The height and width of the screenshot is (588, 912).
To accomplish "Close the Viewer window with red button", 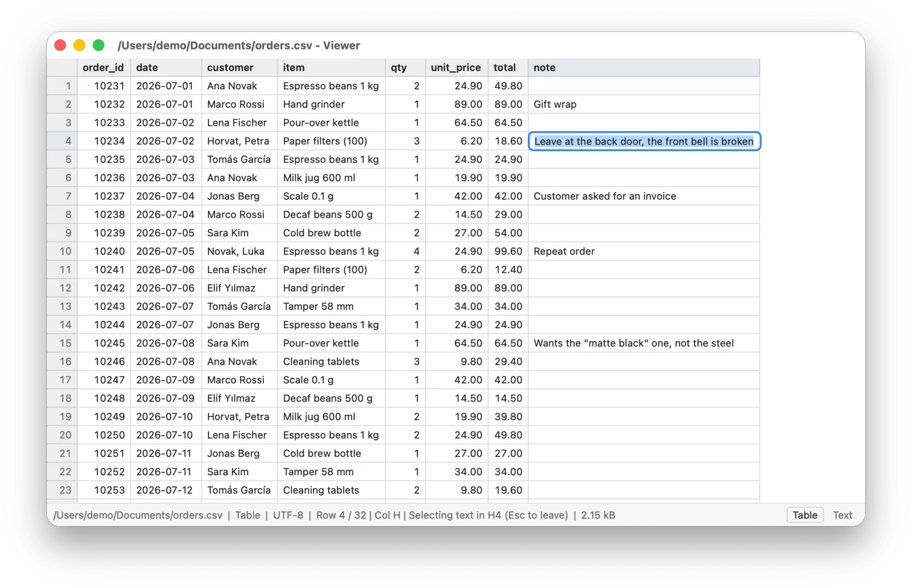I will click(60, 45).
